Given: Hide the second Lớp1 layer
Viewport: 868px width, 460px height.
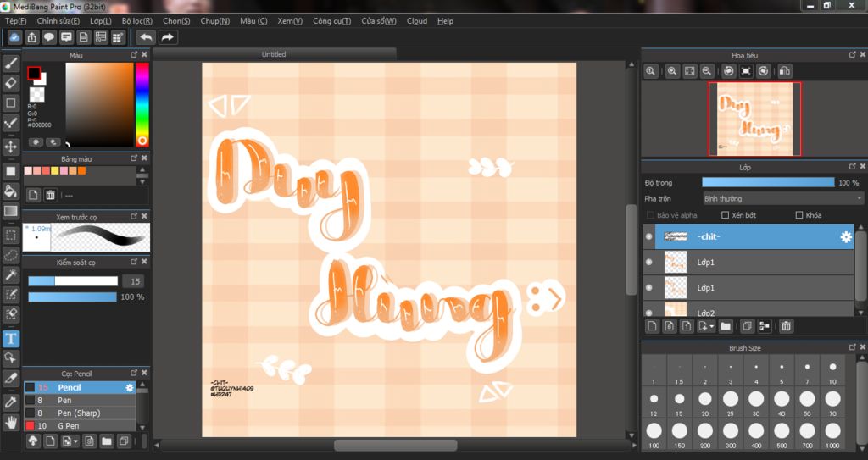Looking at the screenshot, I should point(648,287).
